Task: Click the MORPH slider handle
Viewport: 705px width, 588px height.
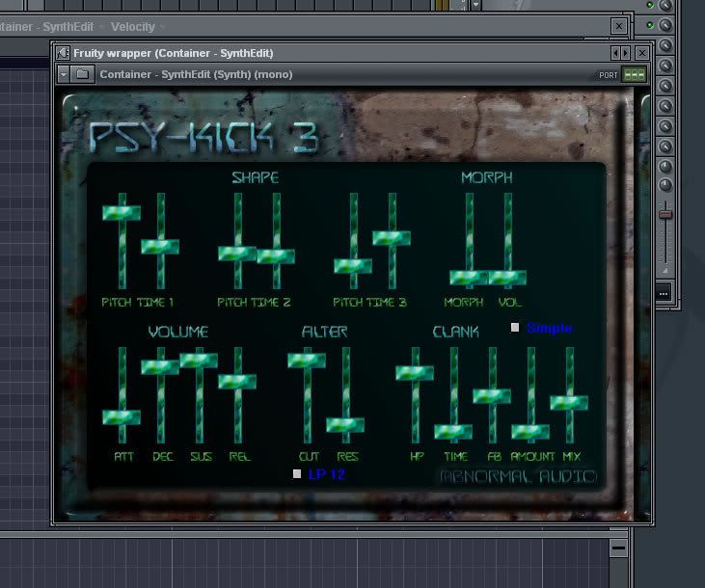Action: (x=469, y=278)
